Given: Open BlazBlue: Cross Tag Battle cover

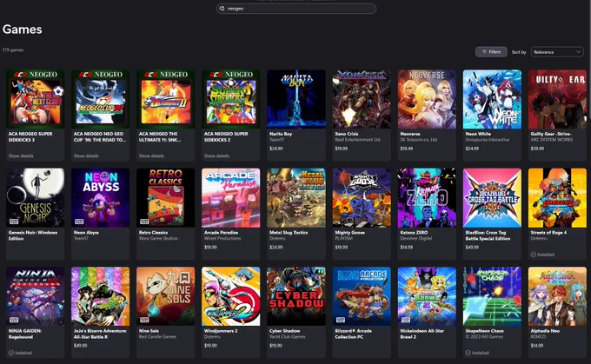Looking at the screenshot, I should click(492, 198).
